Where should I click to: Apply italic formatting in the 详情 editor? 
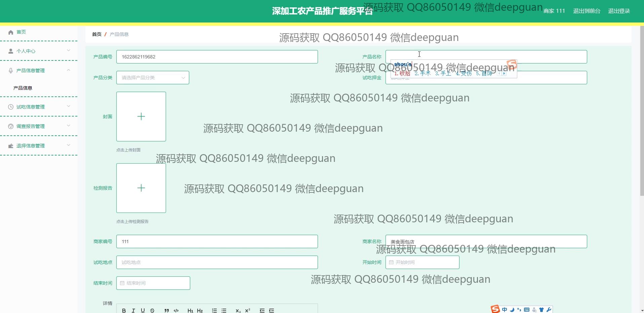(x=133, y=311)
